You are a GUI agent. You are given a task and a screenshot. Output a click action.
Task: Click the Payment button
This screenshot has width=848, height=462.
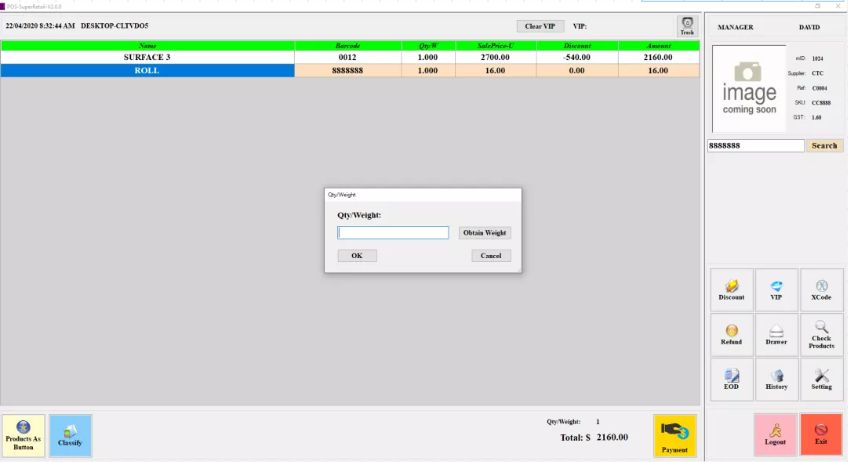click(675, 435)
